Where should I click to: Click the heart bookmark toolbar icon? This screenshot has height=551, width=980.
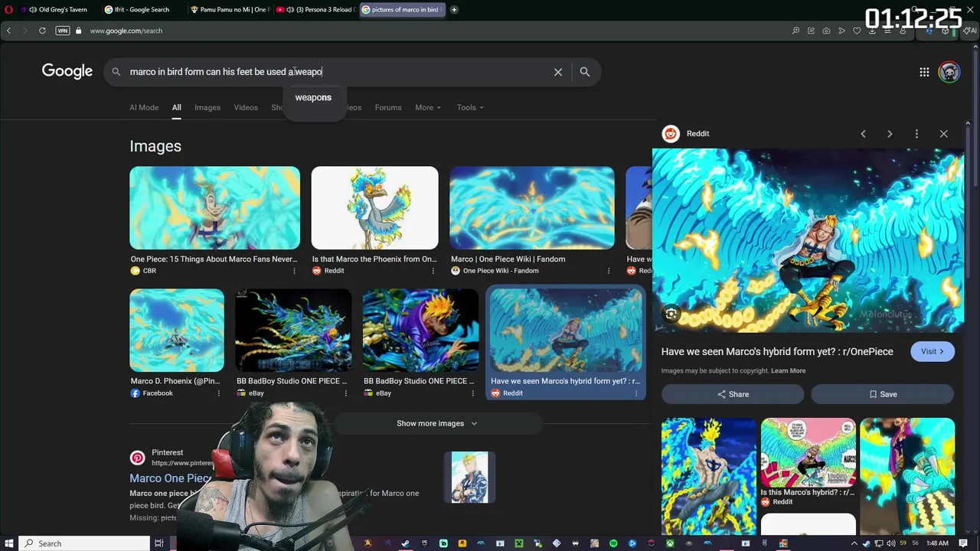pyautogui.click(x=857, y=31)
